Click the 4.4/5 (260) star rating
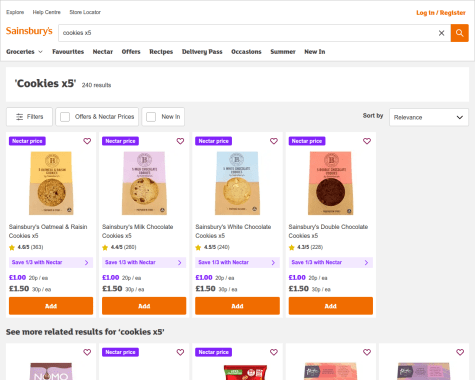 119,247
